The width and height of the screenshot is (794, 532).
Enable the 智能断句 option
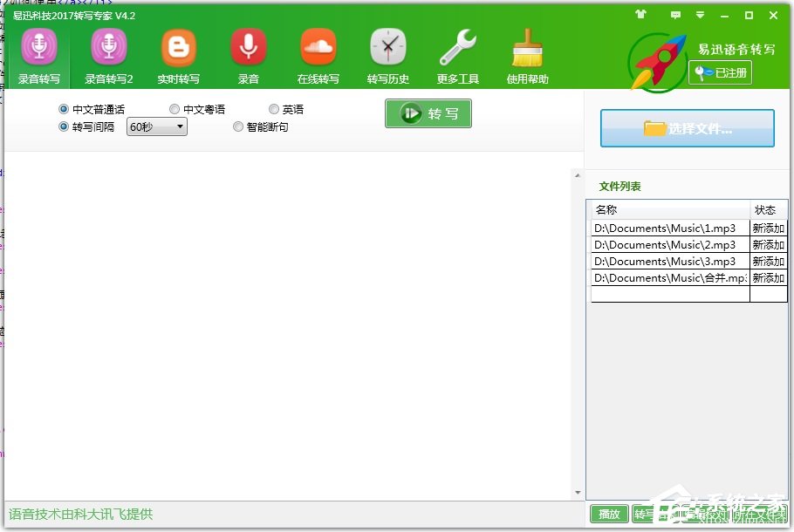238,126
